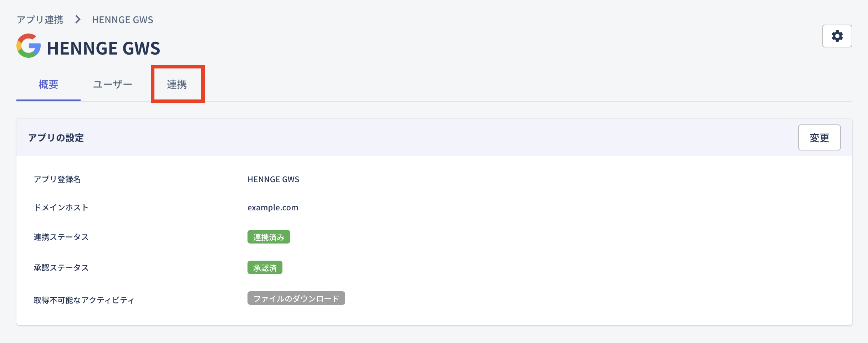
Task: Click the example.com domain value
Action: pyautogui.click(x=273, y=208)
